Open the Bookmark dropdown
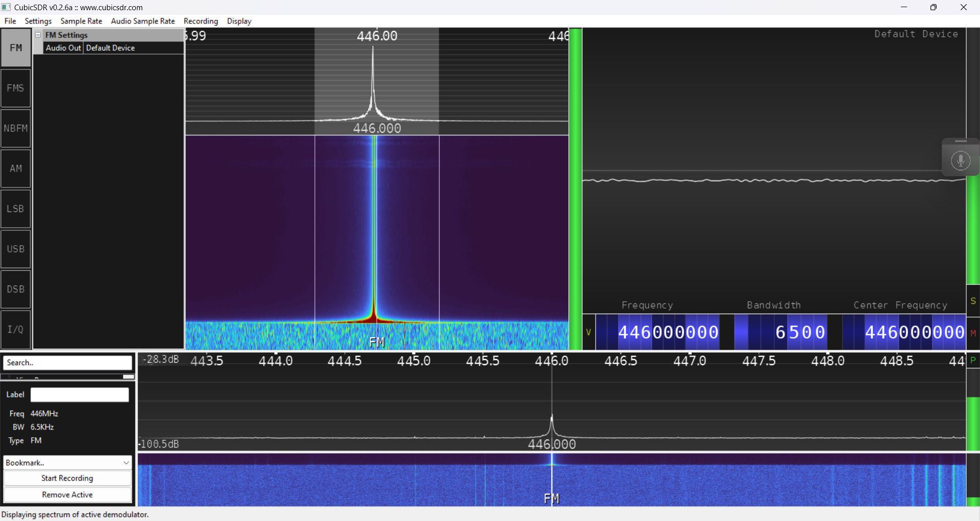This screenshot has width=980, height=521. pyautogui.click(x=67, y=462)
